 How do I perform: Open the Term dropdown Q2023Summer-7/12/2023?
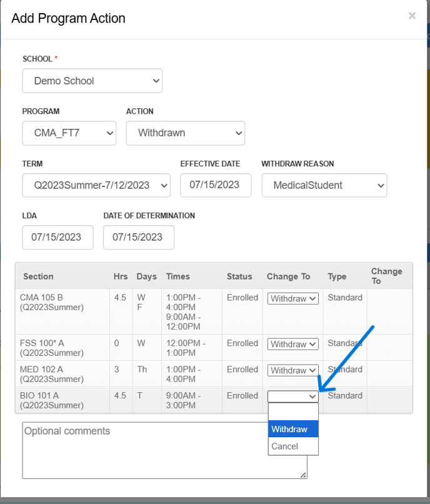pos(96,185)
